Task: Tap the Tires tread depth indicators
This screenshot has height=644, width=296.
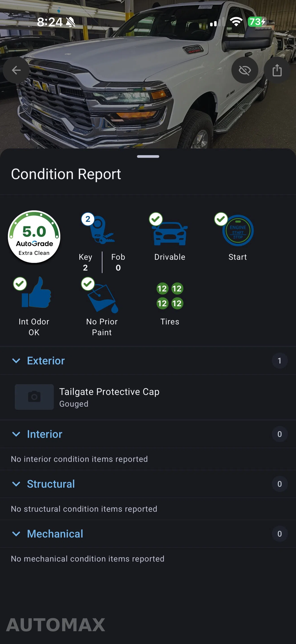Action: pos(170,296)
